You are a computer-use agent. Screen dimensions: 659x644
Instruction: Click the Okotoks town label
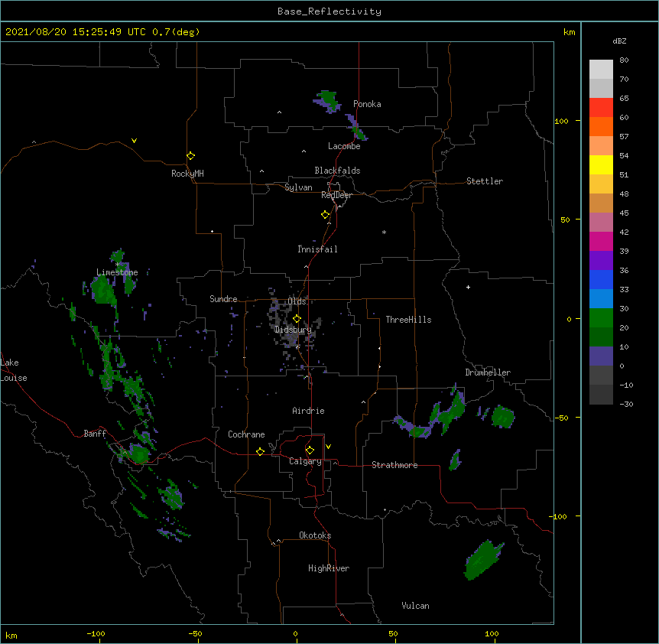(315, 535)
